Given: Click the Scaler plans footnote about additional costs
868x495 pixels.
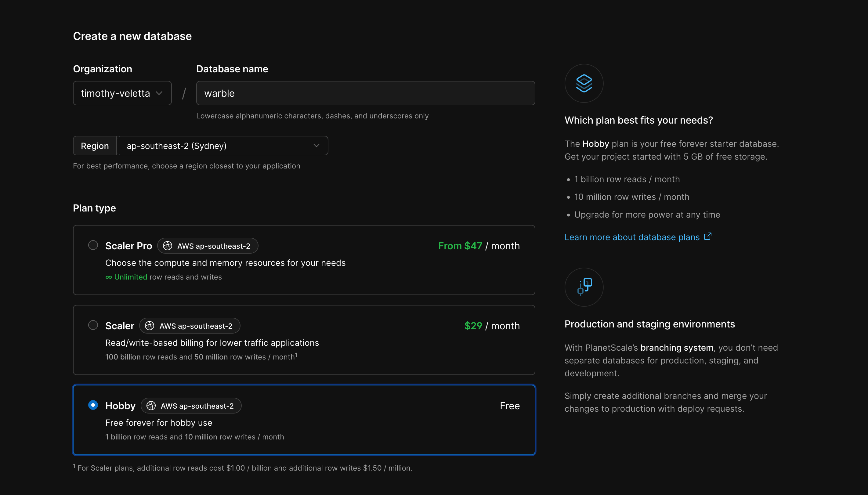Looking at the screenshot, I should coord(243,468).
